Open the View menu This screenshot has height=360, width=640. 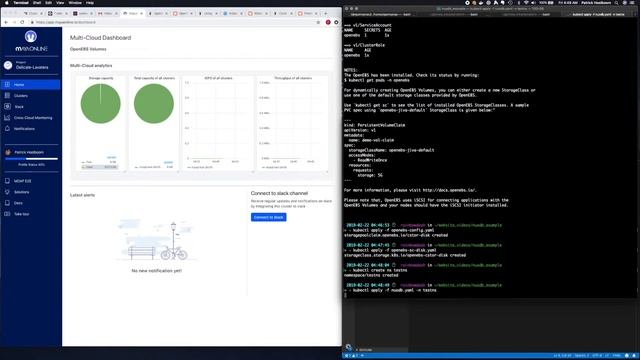(x=60, y=3)
